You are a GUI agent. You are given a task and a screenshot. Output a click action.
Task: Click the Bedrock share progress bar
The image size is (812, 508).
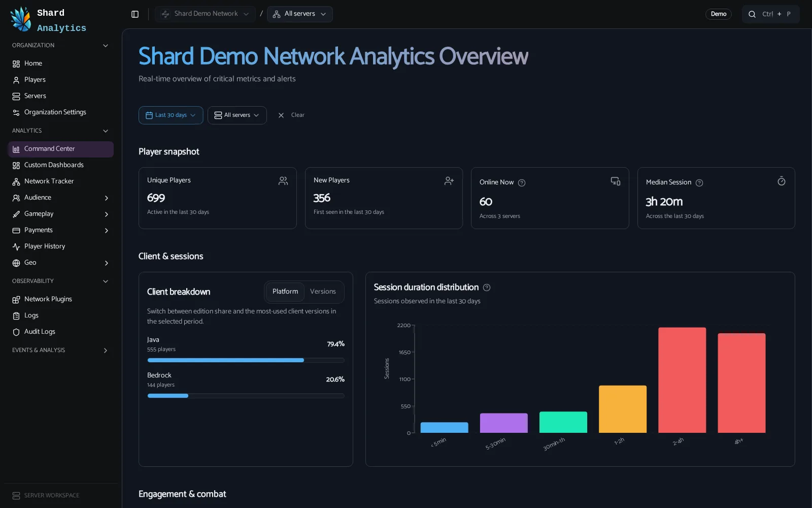point(246,396)
